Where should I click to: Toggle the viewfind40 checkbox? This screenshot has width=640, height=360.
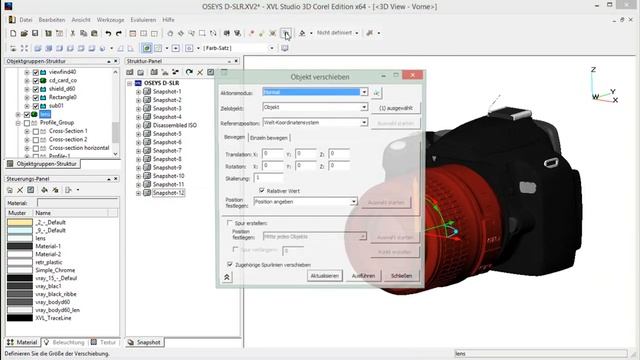36,72
